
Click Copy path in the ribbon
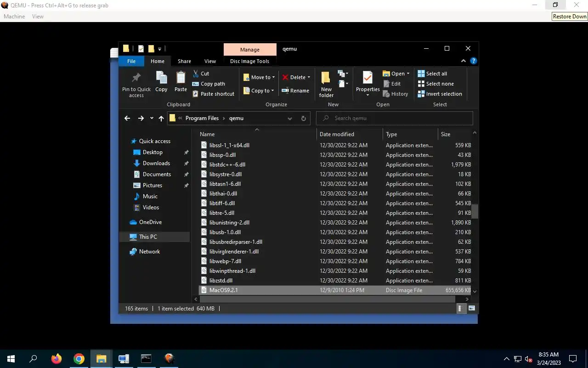pos(209,84)
